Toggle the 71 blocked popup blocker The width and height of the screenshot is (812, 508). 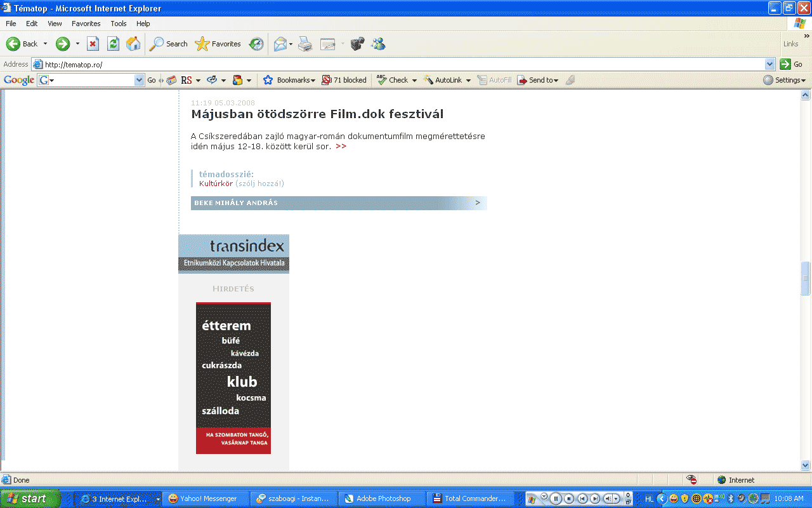pyautogui.click(x=344, y=80)
